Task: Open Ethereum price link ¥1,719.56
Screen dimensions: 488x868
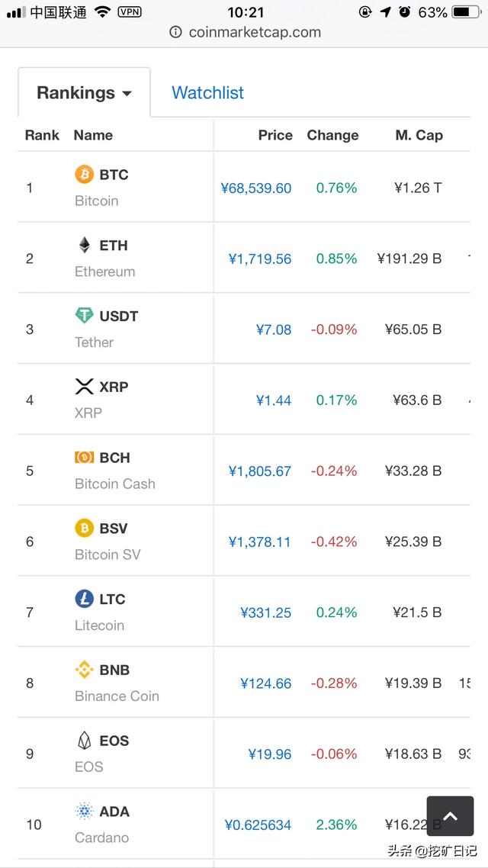Action: pyautogui.click(x=259, y=259)
